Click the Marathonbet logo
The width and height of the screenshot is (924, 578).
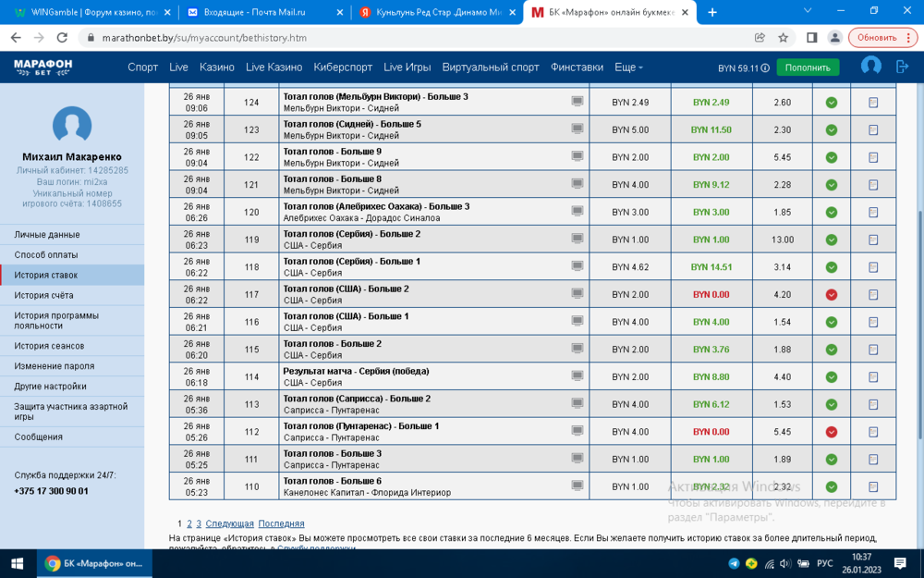[43, 67]
